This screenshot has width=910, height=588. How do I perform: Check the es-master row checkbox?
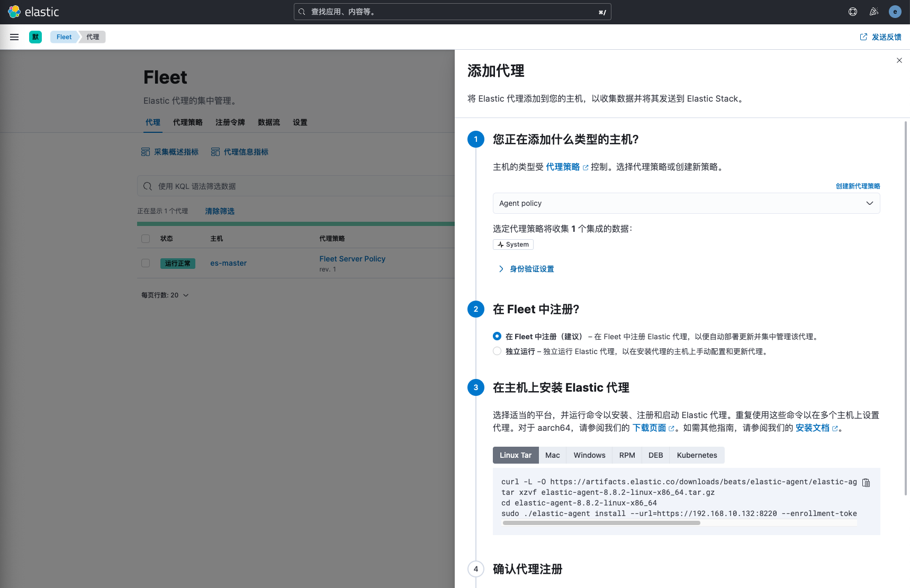(146, 263)
